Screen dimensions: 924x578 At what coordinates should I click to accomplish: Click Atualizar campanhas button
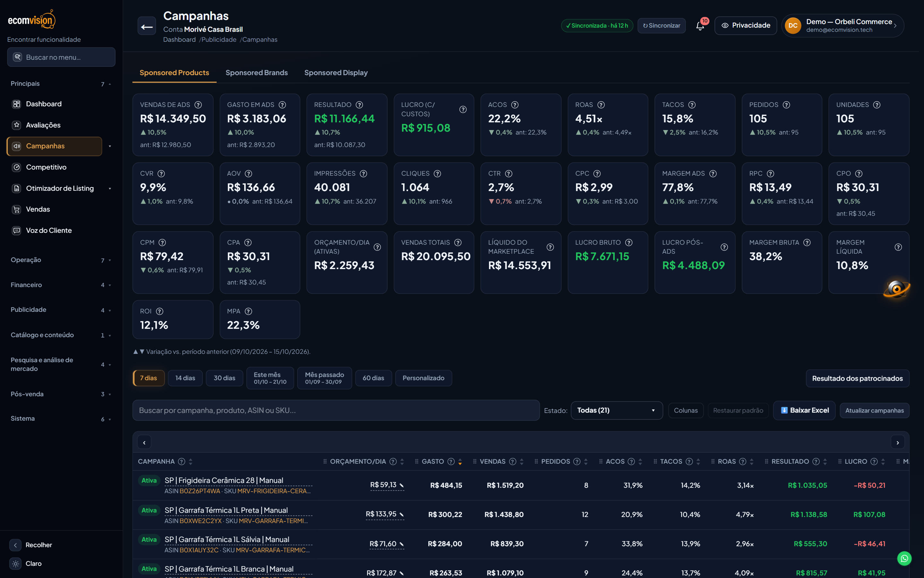(874, 410)
